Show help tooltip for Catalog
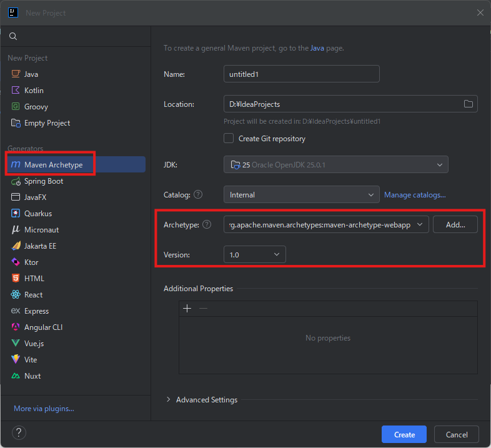Screen dimensions: 491x448 point(198,194)
